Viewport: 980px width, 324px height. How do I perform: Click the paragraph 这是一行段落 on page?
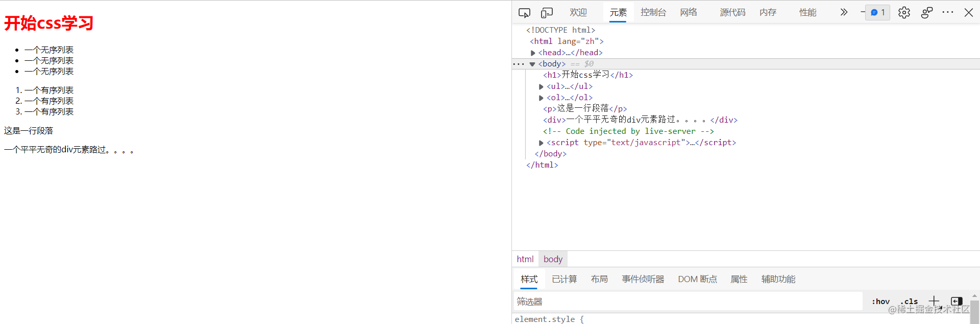click(x=29, y=131)
